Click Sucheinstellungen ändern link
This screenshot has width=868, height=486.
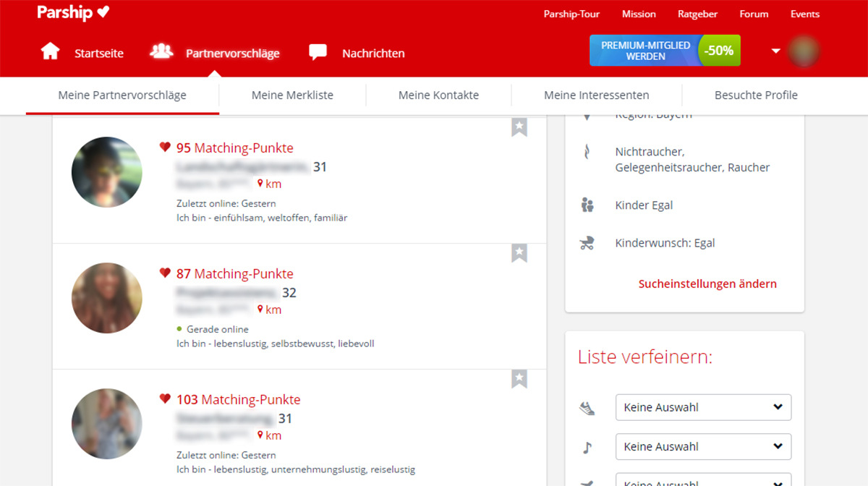click(x=707, y=283)
